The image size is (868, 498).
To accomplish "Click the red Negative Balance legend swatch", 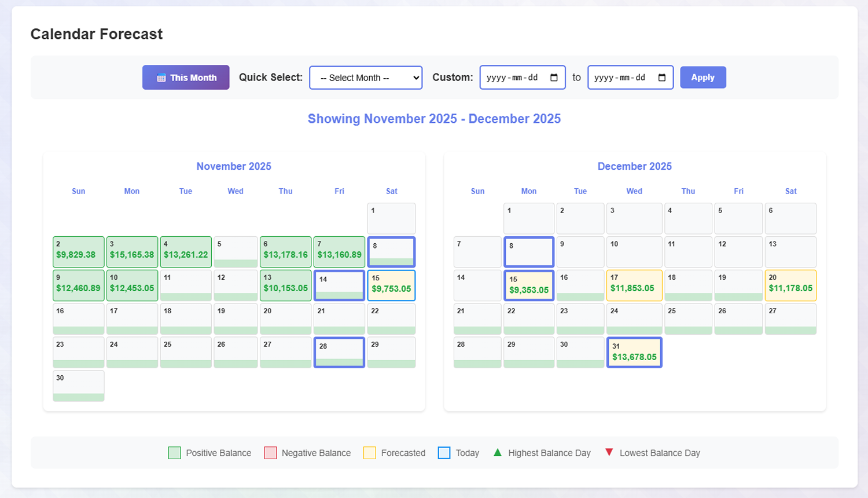I will (x=270, y=453).
